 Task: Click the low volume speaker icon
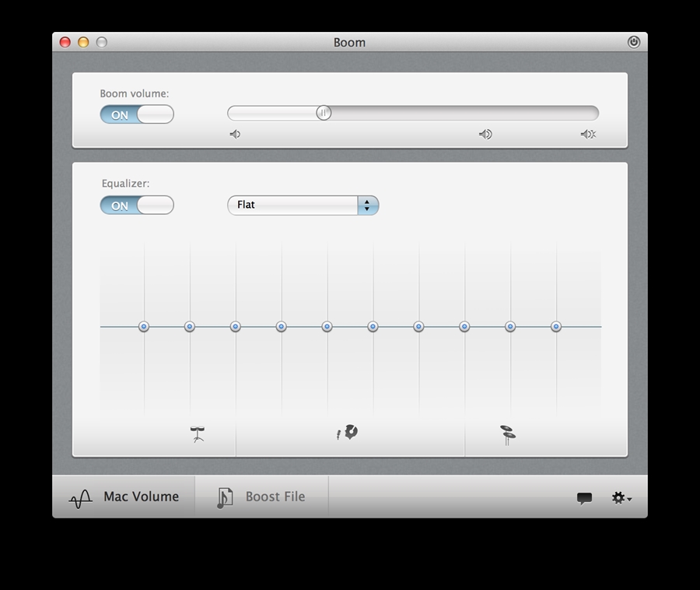(x=235, y=134)
